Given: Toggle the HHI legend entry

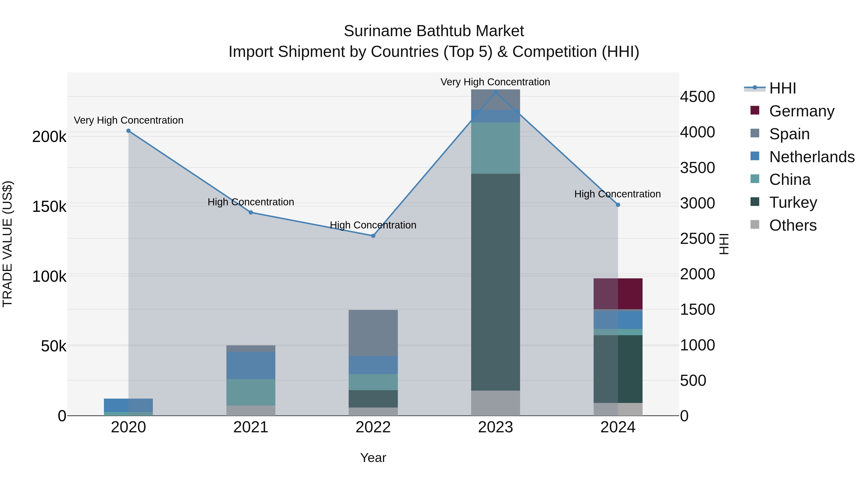Looking at the screenshot, I should (770, 88).
